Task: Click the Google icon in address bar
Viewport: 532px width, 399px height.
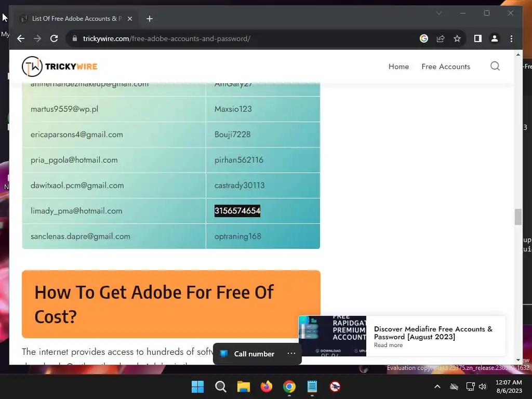Action: click(x=424, y=38)
